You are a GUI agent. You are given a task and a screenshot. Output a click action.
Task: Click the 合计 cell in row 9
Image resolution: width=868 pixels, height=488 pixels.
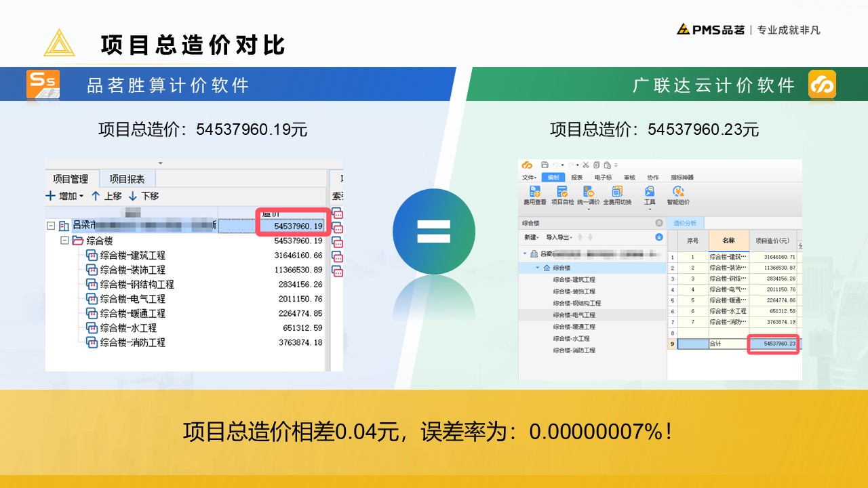coord(729,344)
